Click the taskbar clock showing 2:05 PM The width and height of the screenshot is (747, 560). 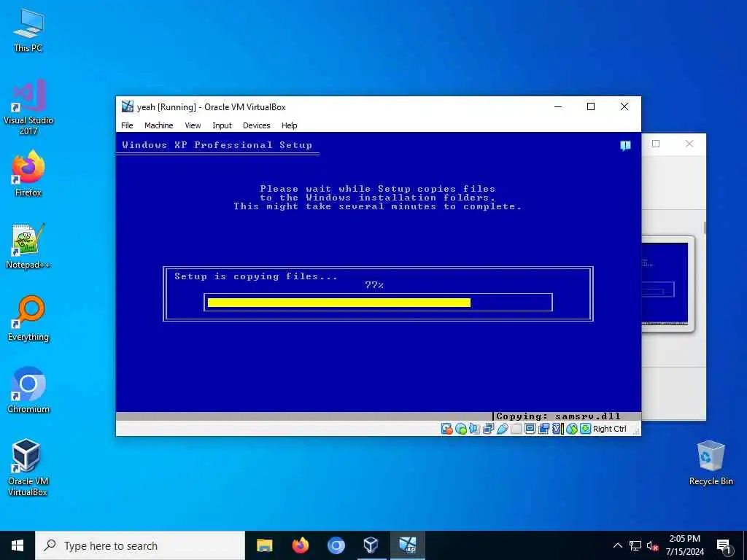click(684, 545)
